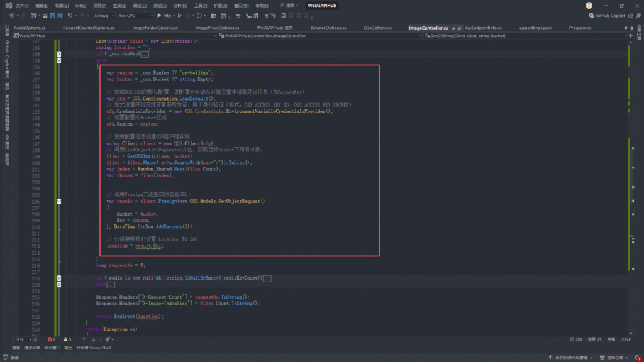Start debugging with the green http play button
This screenshot has height=362, width=644.
[x=158, y=16]
